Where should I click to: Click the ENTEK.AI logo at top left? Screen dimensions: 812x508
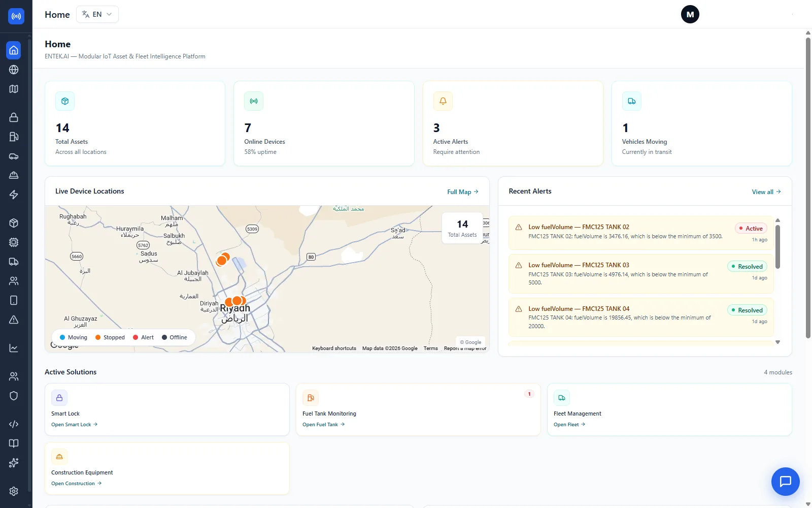point(16,16)
